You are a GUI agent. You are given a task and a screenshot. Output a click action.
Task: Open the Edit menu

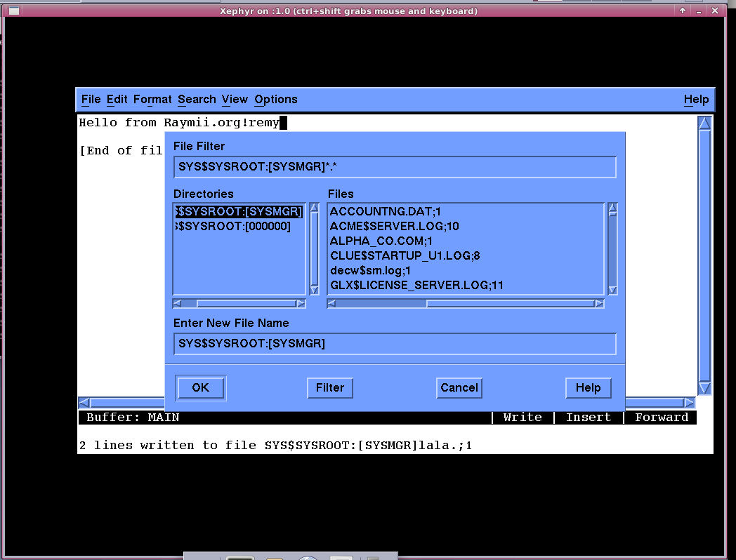[x=117, y=100]
